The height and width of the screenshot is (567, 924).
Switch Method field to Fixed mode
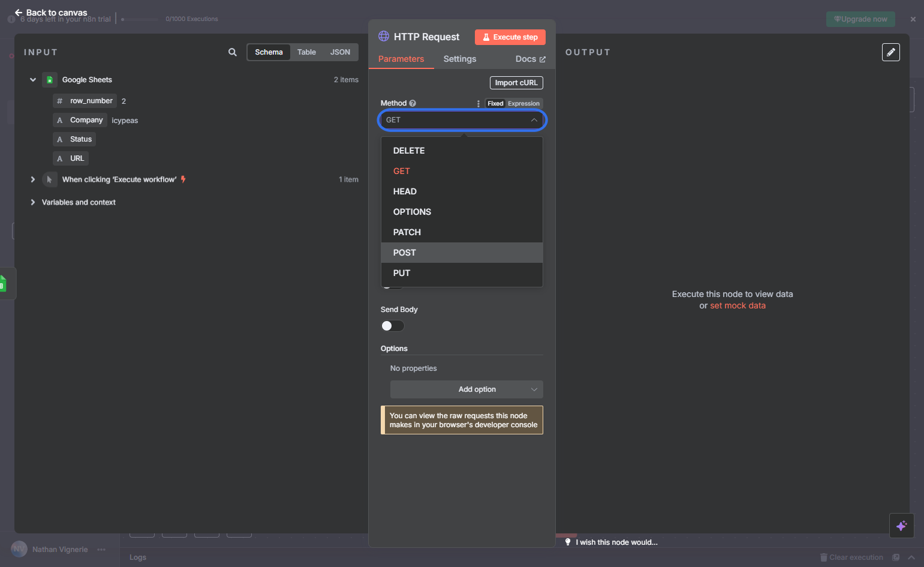(x=495, y=104)
